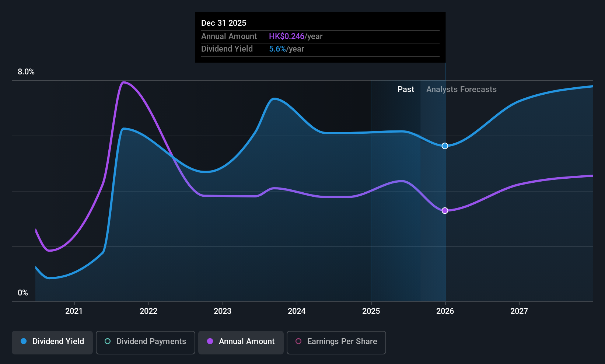Click the purple Annual Amount legend dot
605x364 pixels.
tap(210, 341)
